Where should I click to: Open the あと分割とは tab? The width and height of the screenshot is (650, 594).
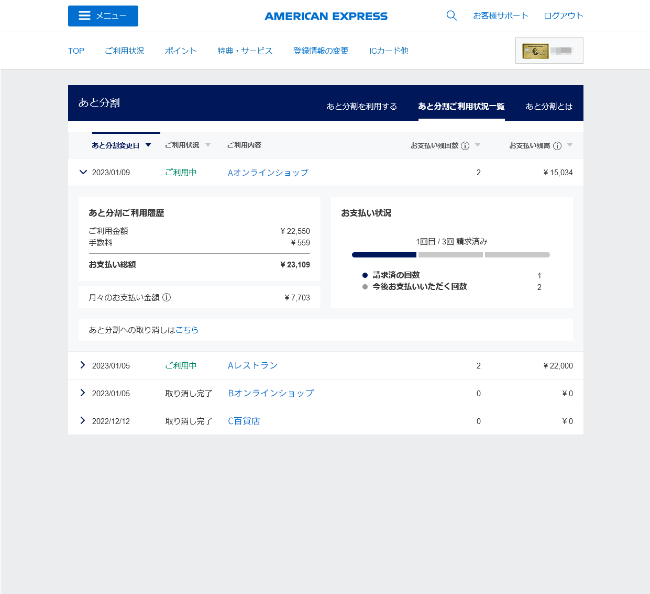(549, 106)
